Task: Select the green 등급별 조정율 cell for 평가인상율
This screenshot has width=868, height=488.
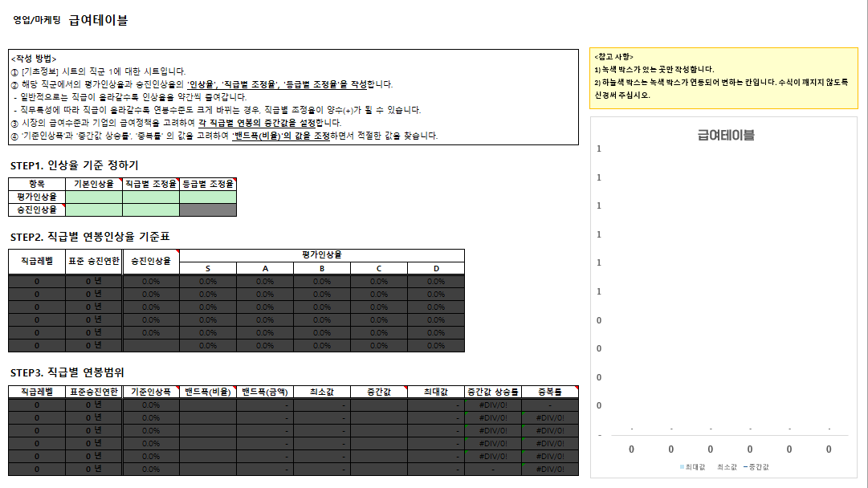Action: pos(208,197)
